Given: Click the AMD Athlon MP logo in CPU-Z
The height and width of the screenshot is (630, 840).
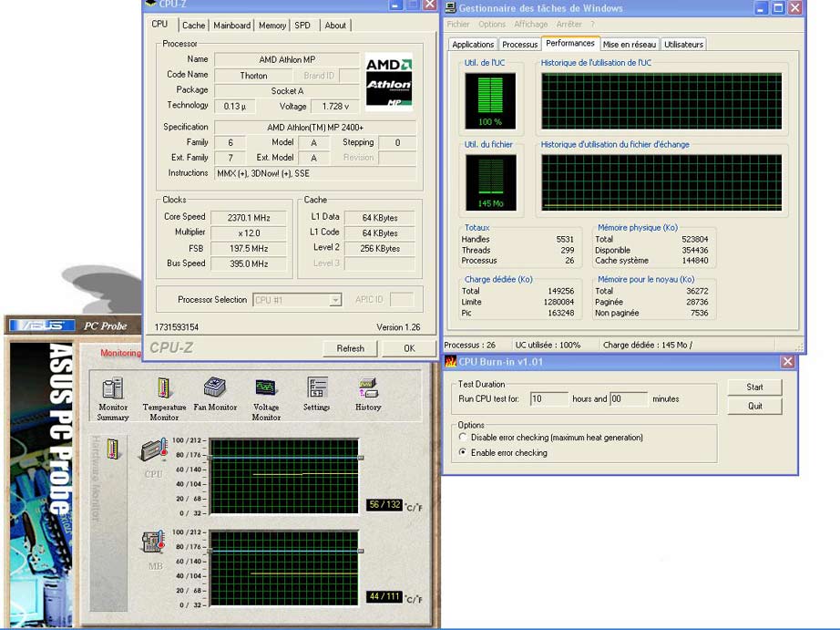Looking at the screenshot, I should tap(389, 81).
